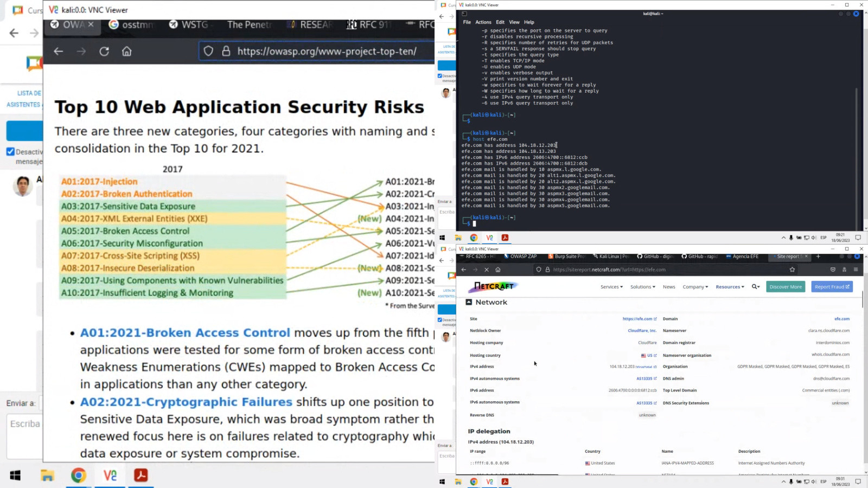Expand the Solutions dropdown on Netcraft
The height and width of the screenshot is (488, 868).
[x=643, y=287]
